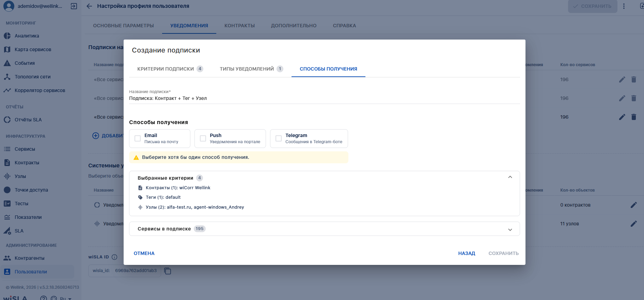Open the Уведомления profile tab
The width and height of the screenshot is (644, 300).
coord(189,26)
